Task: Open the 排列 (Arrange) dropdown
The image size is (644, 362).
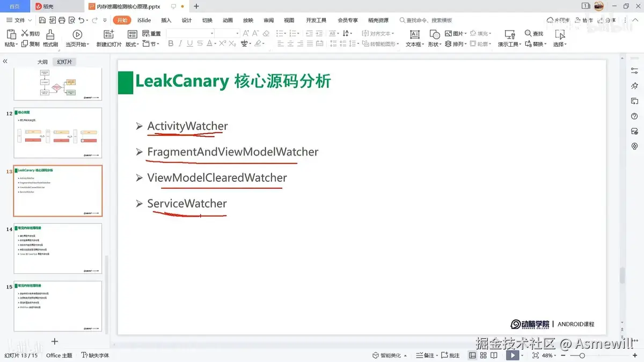Action: click(x=456, y=45)
